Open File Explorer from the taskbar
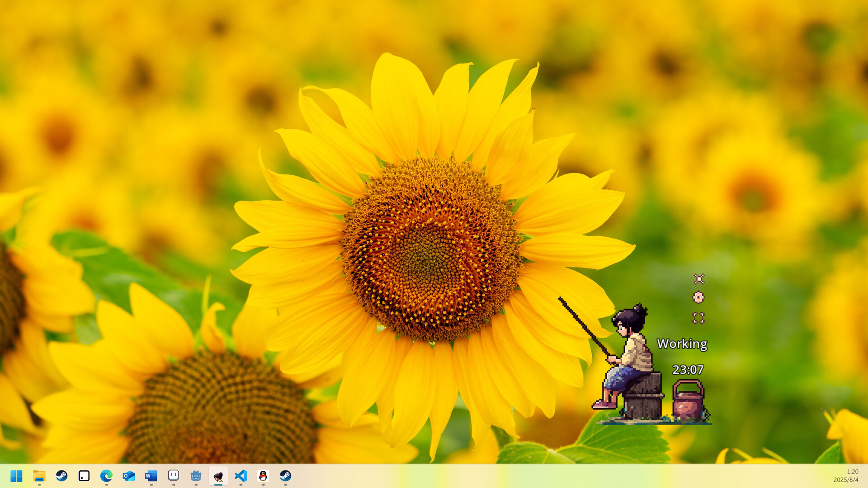 click(39, 476)
